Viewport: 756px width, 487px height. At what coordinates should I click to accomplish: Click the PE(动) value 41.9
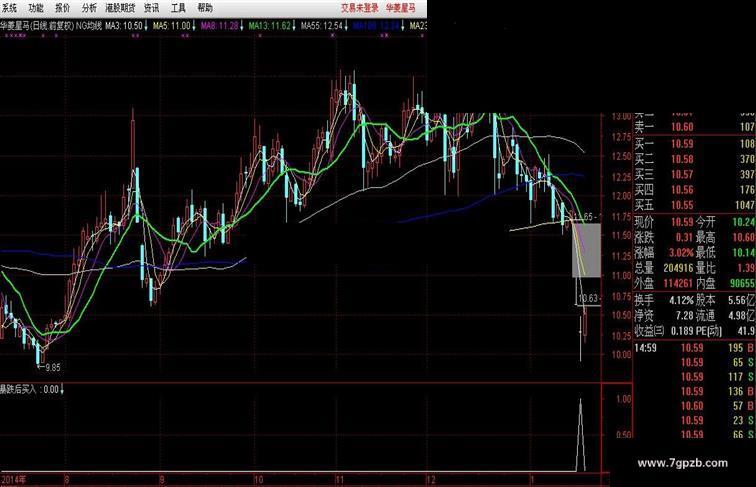(x=746, y=331)
